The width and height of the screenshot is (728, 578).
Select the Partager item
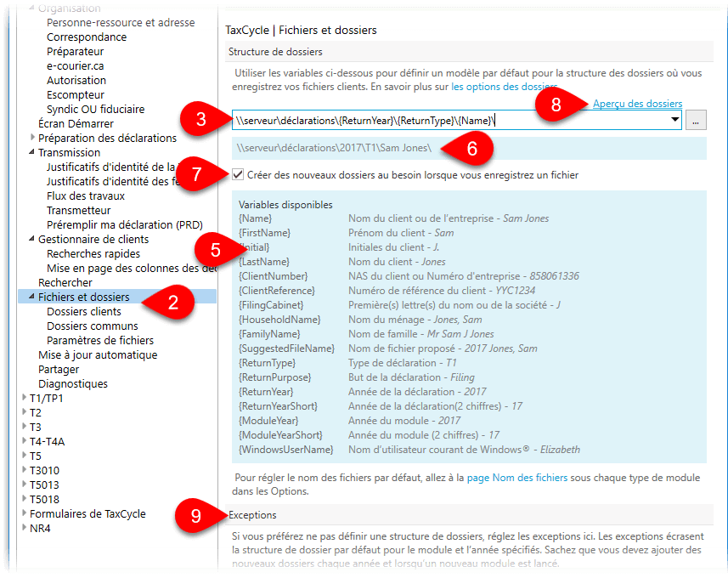pos(59,370)
